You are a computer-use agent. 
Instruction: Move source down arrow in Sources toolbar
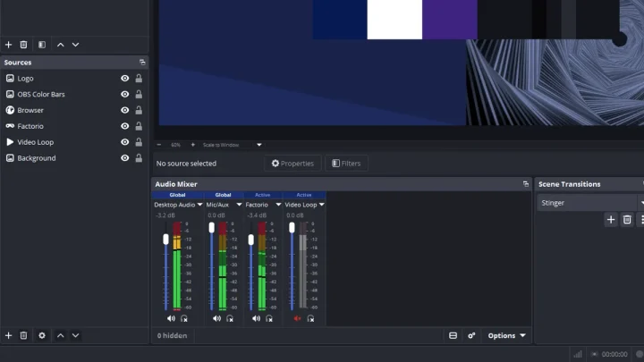click(x=75, y=335)
